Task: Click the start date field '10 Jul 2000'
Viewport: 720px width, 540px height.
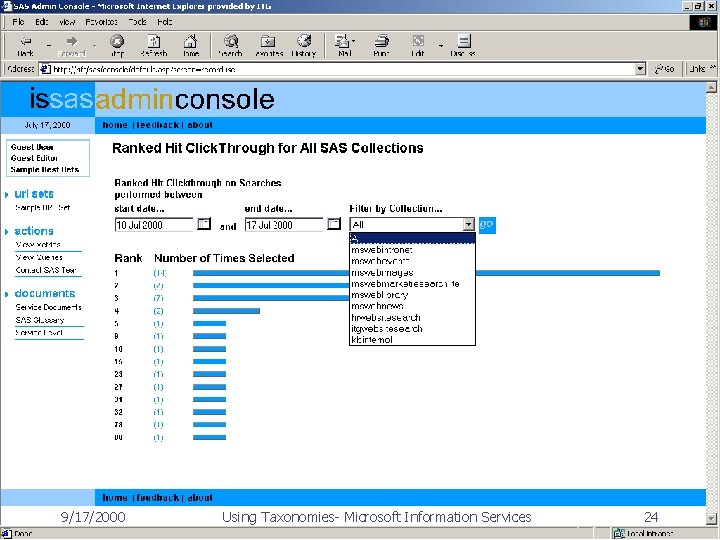Action: click(154, 225)
